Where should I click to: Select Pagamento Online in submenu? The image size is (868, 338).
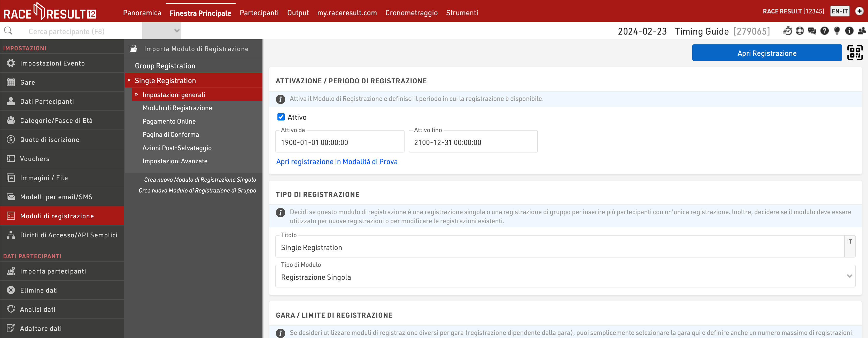169,121
